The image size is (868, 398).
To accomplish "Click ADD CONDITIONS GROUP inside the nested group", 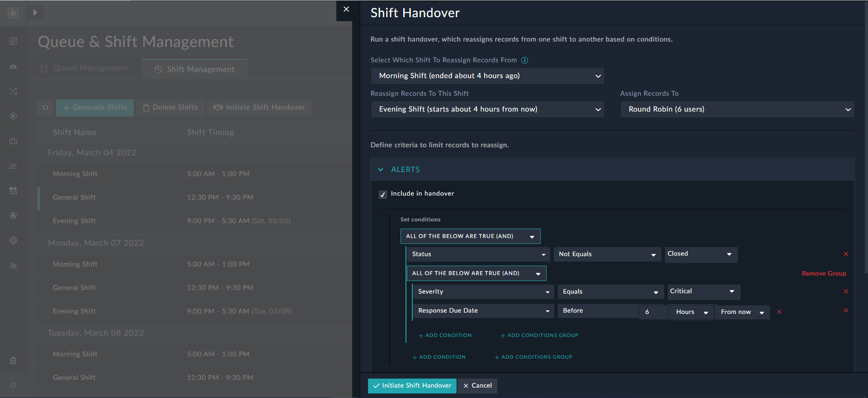I will click(x=539, y=336).
